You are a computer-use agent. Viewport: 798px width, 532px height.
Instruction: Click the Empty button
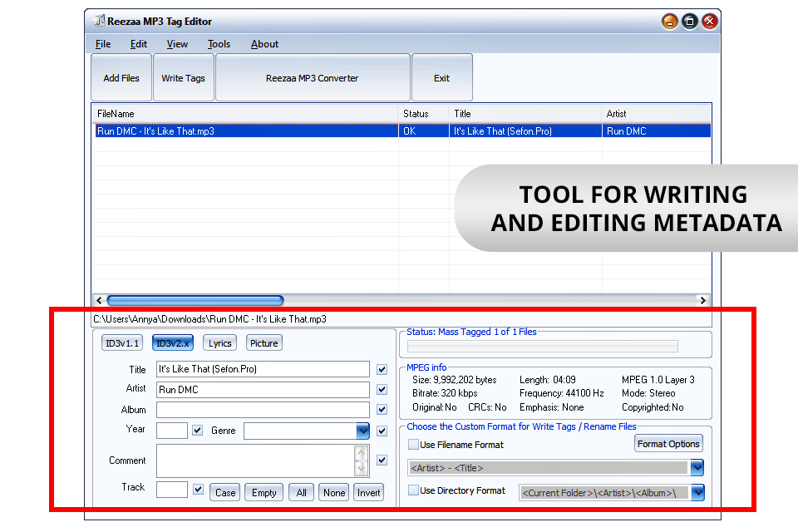tap(264, 493)
